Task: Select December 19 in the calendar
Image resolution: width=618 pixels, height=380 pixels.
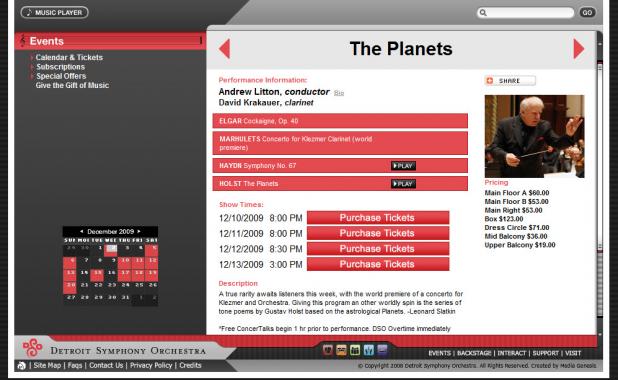Action: click(x=151, y=276)
